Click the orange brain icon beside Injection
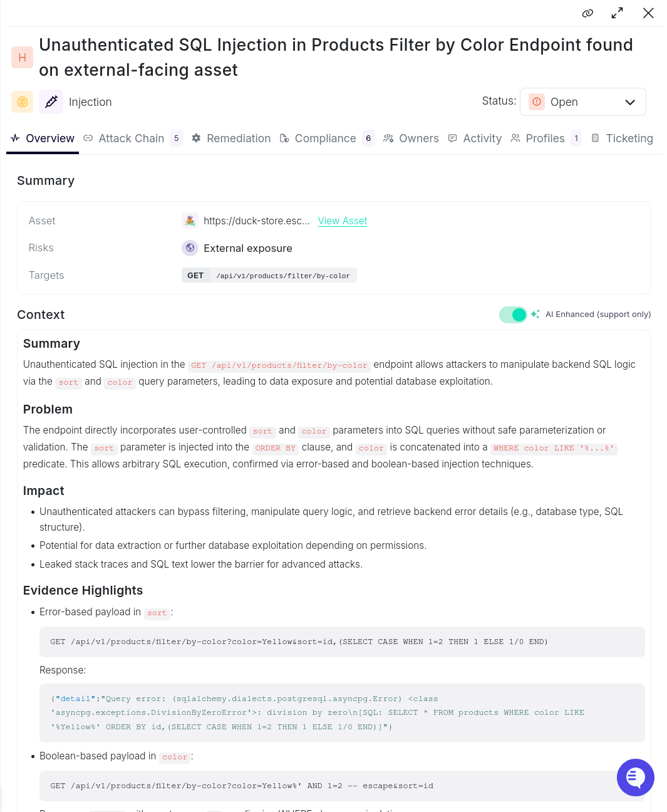 pos(22,101)
